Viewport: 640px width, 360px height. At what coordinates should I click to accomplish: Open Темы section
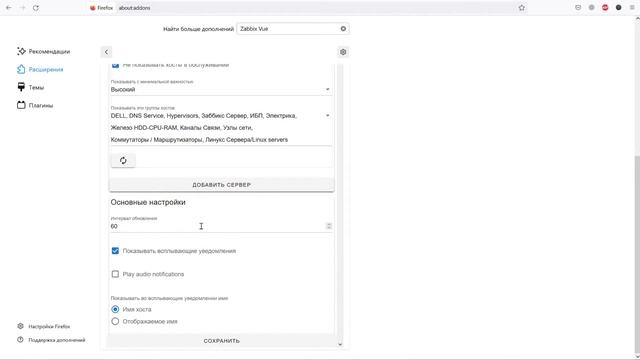point(31,87)
